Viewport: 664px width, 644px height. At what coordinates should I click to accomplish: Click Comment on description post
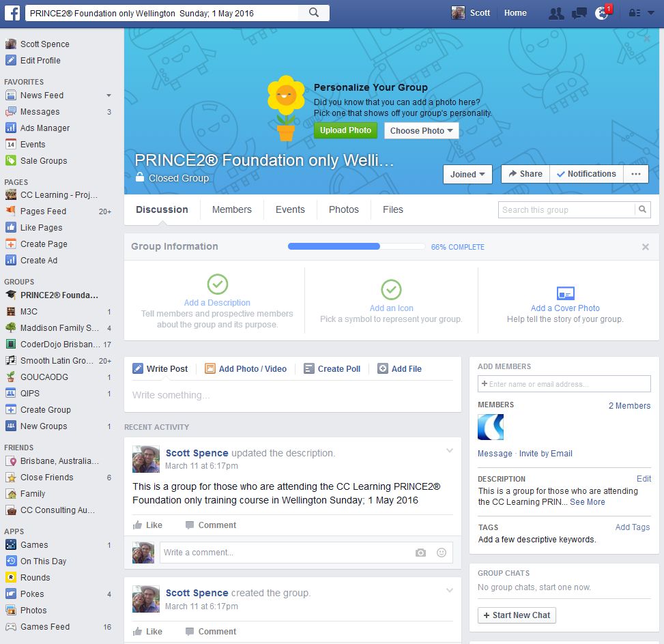(x=211, y=525)
